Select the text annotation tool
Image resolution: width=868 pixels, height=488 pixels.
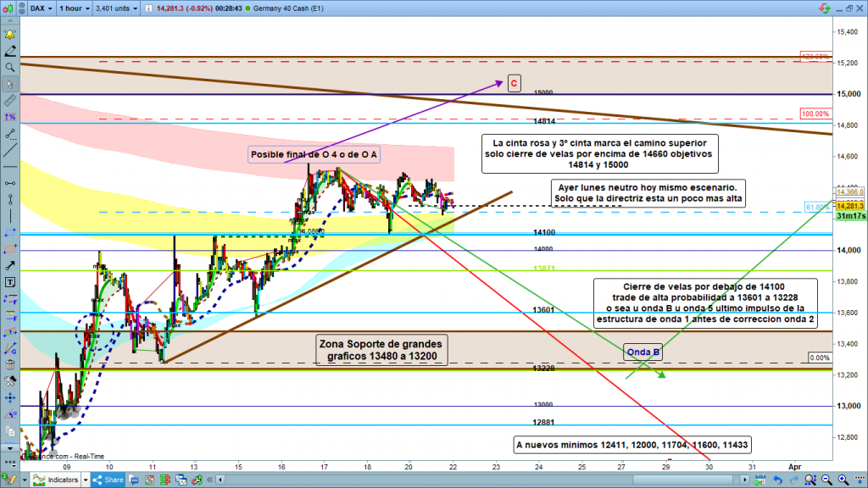[x=10, y=281]
